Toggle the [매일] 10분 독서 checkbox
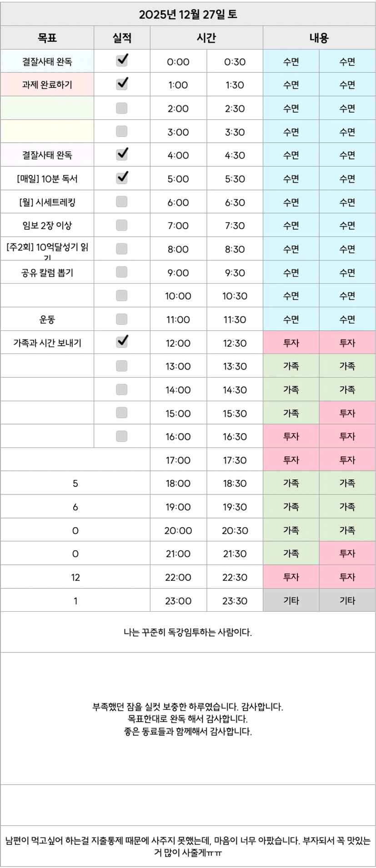The image size is (376, 868). [x=122, y=178]
